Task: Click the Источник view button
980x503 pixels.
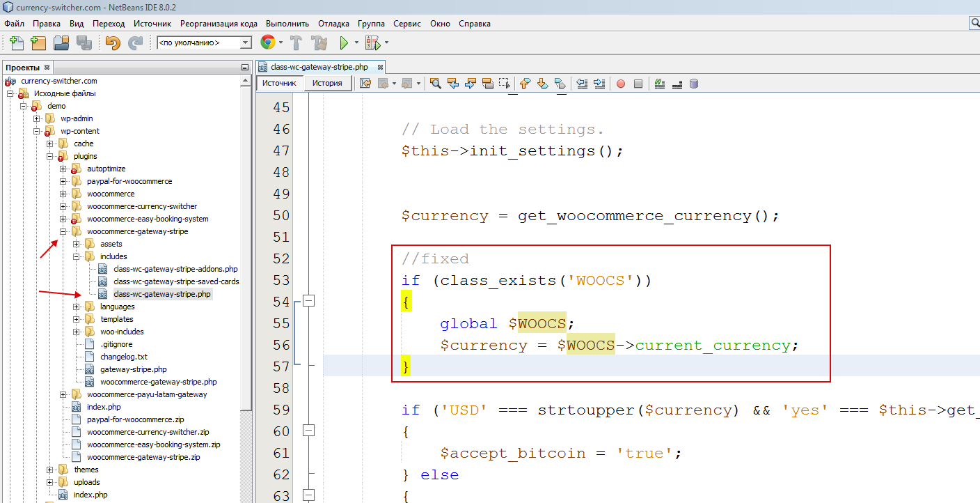Action: (x=280, y=83)
